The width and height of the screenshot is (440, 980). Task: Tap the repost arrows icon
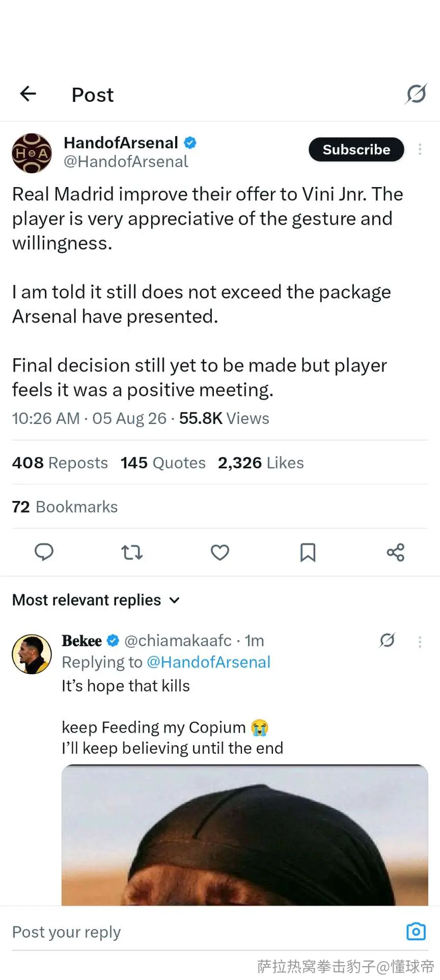click(132, 552)
